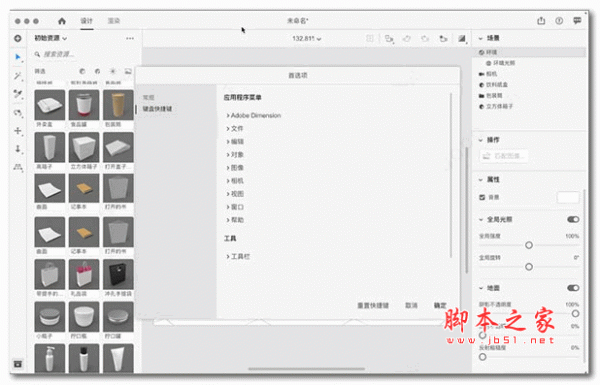
Task: Click the 取消 button
Action: (x=411, y=305)
